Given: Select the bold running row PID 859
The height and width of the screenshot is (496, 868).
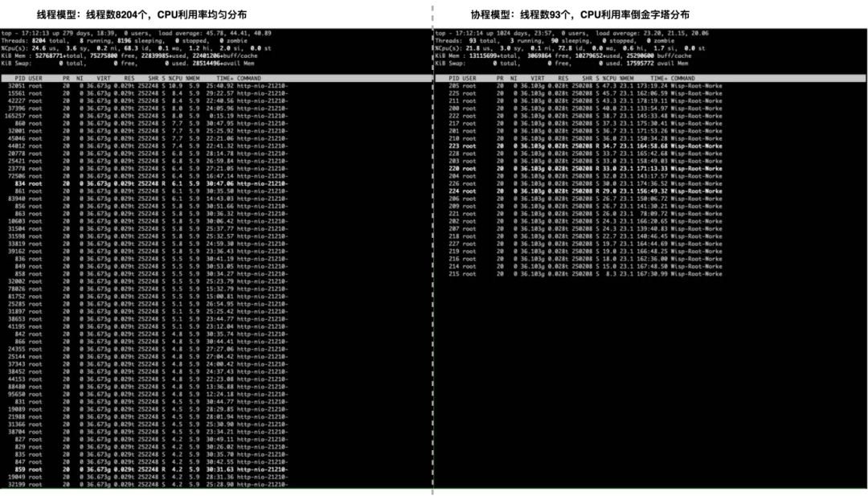Looking at the screenshot, I should 152,469.
